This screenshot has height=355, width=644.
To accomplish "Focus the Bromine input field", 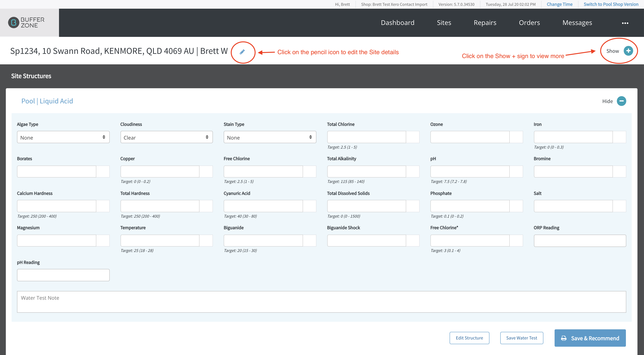I will point(573,172).
